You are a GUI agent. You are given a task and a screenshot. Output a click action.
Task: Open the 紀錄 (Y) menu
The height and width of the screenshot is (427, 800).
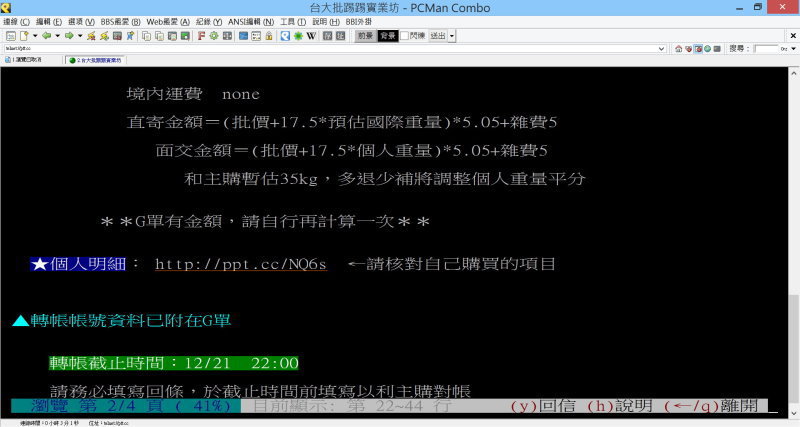(x=209, y=22)
